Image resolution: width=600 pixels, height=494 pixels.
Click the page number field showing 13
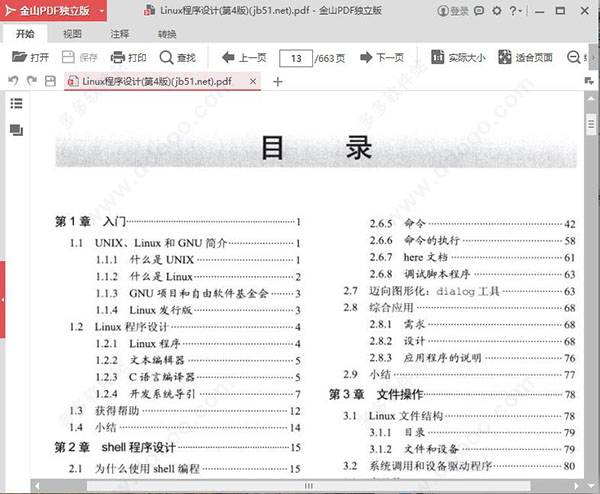[x=296, y=58]
